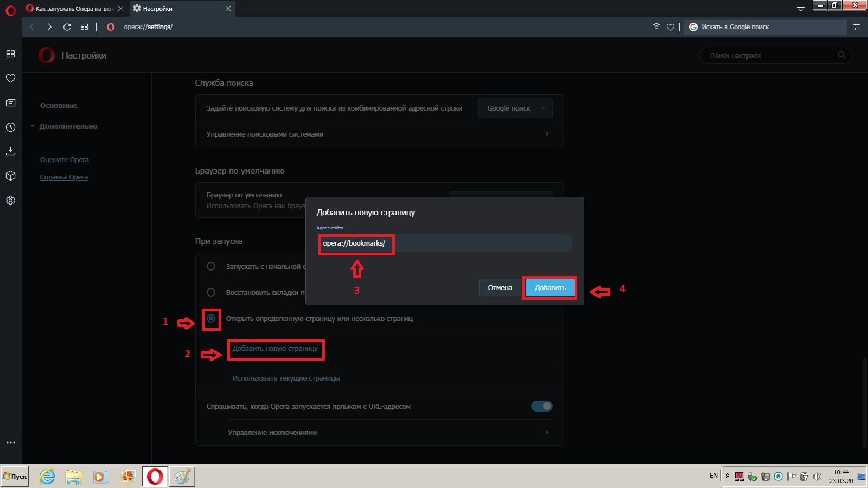Open a new tab with the plus button
Image resolution: width=868 pixels, height=488 pixels.
[x=244, y=8]
